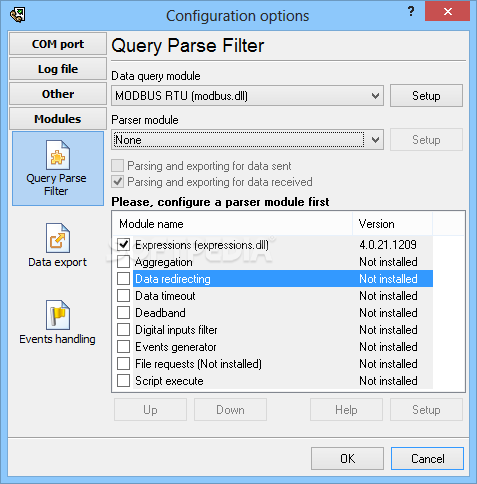The height and width of the screenshot is (484, 477).
Task: Enable the Script execute module checkbox
Action: 123,381
